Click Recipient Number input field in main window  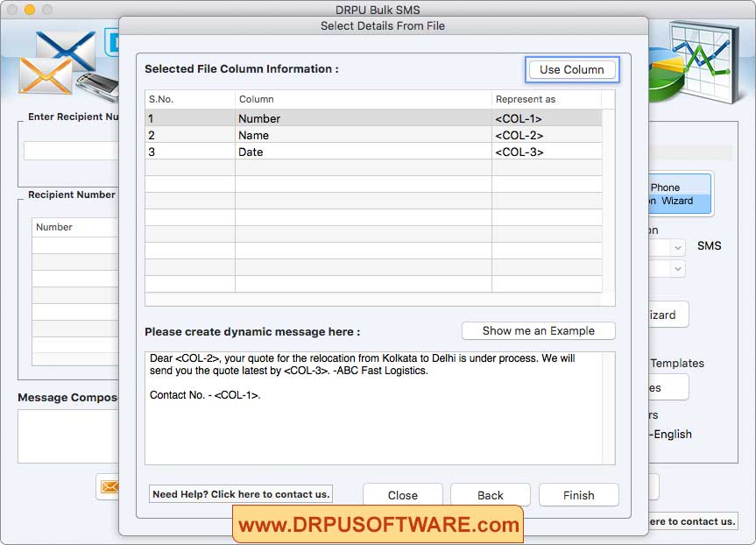[x=71, y=151]
